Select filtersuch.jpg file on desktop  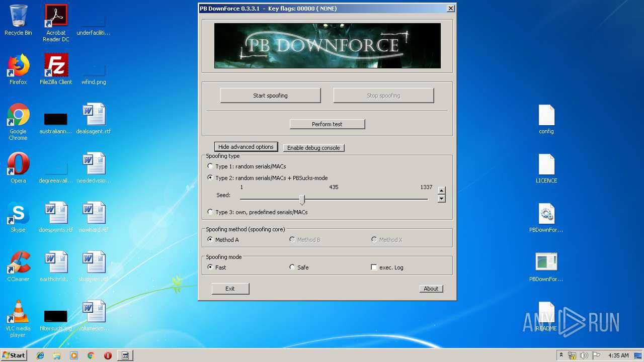56,319
